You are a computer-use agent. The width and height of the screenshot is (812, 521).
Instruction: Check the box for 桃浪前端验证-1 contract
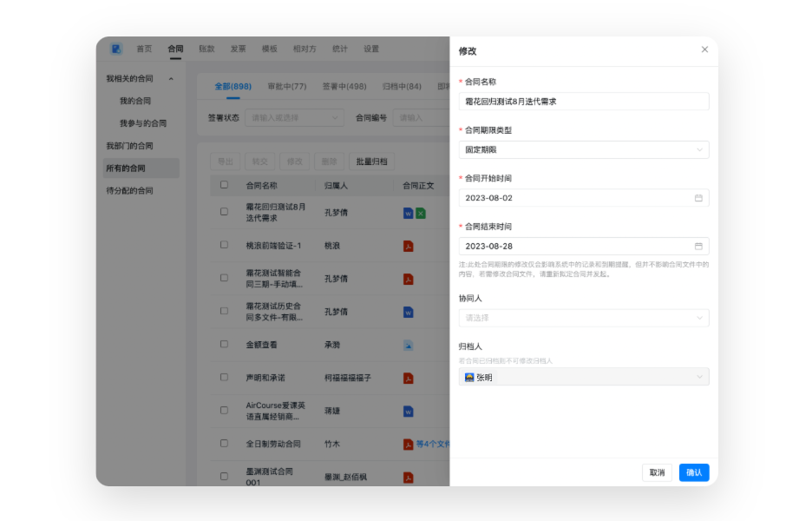[x=225, y=246]
